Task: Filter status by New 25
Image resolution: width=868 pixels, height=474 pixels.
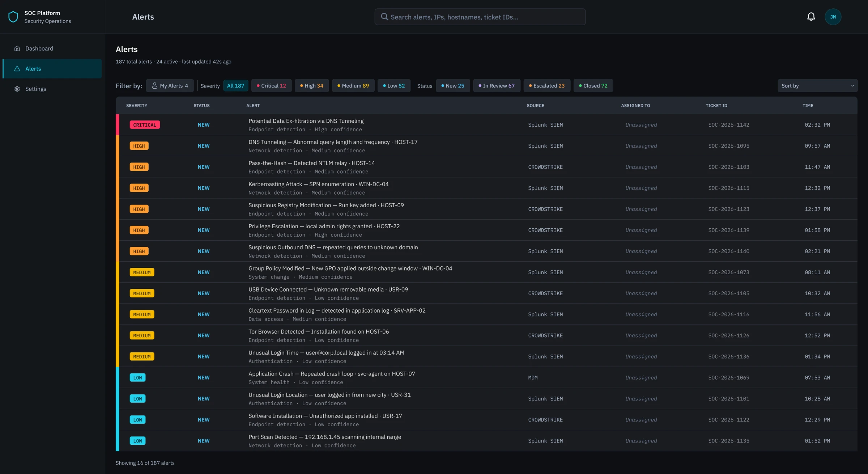Action: coord(453,86)
